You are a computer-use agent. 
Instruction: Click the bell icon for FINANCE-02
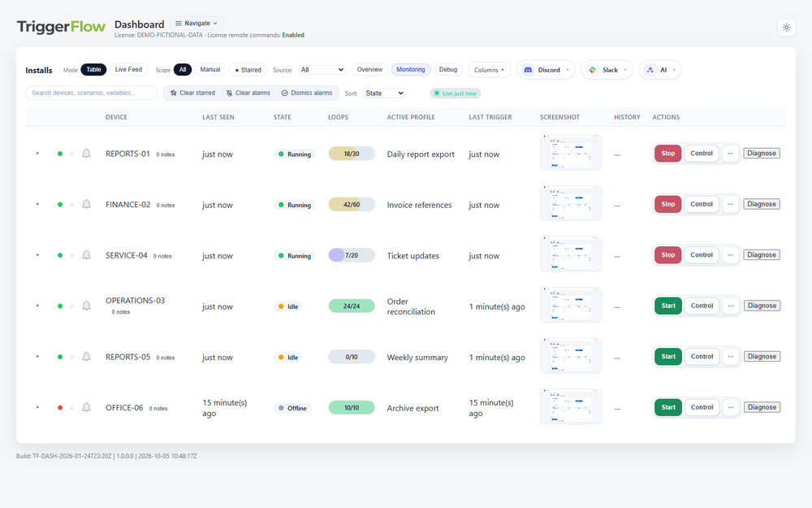(87, 204)
